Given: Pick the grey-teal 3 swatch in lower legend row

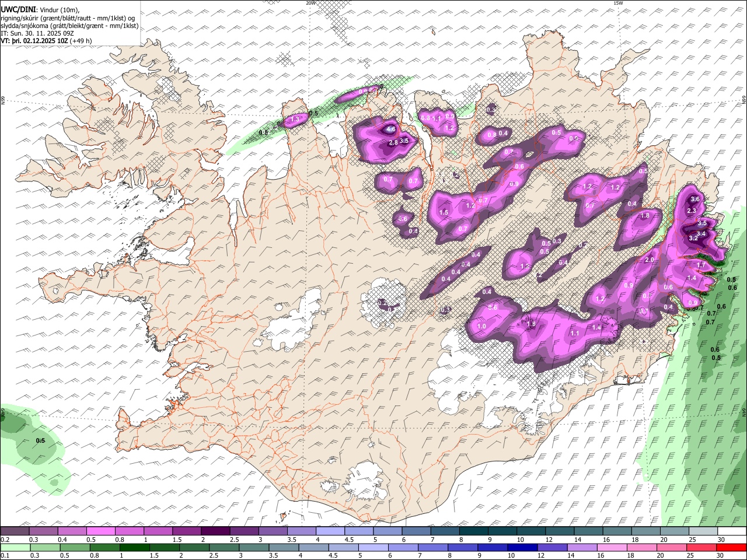Looking at the screenshot, I should point(254,547).
